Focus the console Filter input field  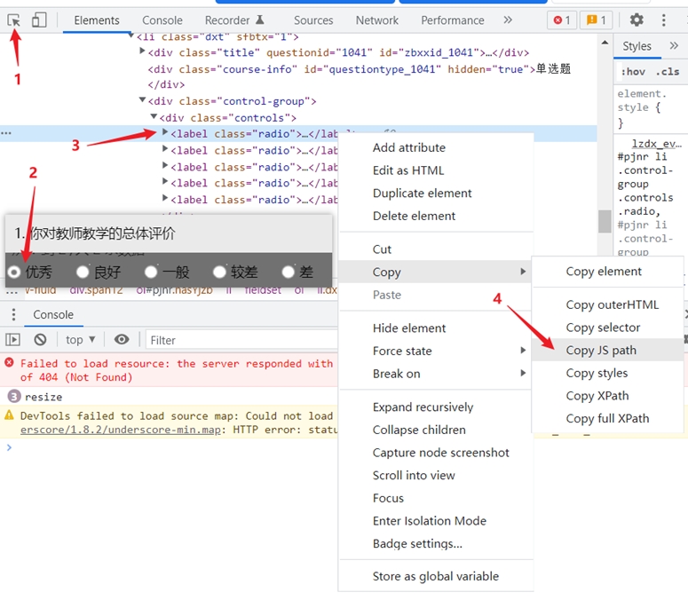[241, 340]
